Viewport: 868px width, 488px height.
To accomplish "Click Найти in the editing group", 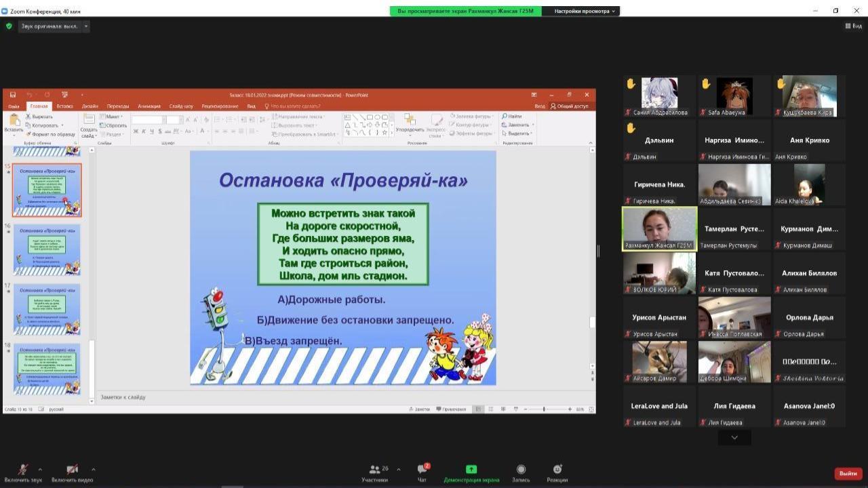I will click(512, 116).
